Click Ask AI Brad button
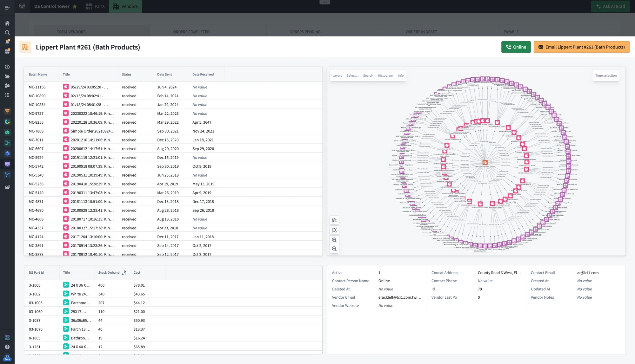The height and width of the screenshot is (364, 635). (610, 6)
